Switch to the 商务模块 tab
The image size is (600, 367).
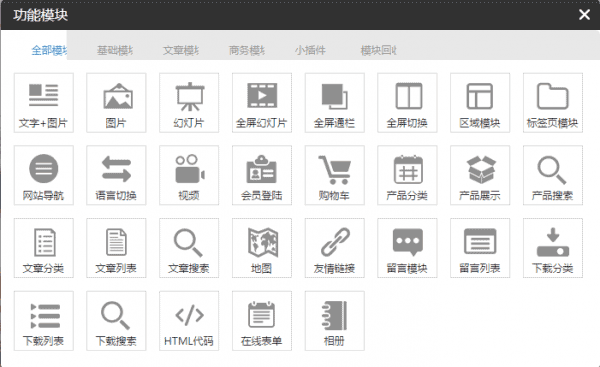pos(246,50)
